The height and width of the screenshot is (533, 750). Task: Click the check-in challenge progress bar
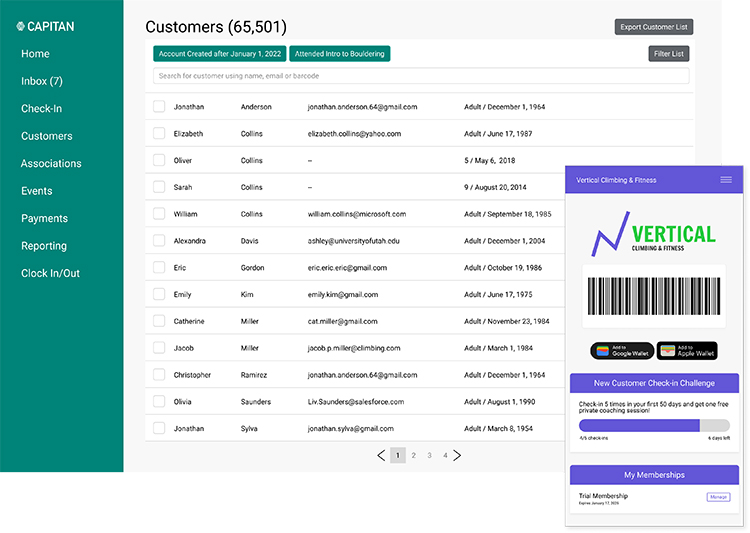click(654, 425)
